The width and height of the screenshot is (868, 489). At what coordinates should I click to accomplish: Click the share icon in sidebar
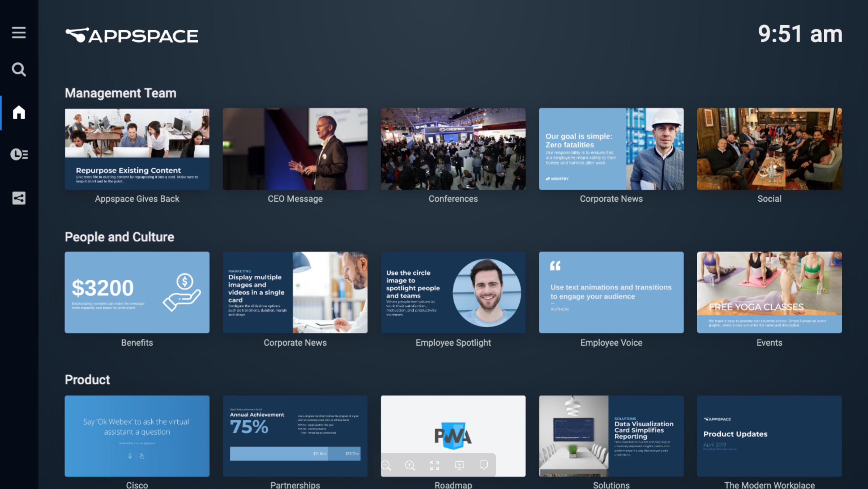tap(18, 198)
